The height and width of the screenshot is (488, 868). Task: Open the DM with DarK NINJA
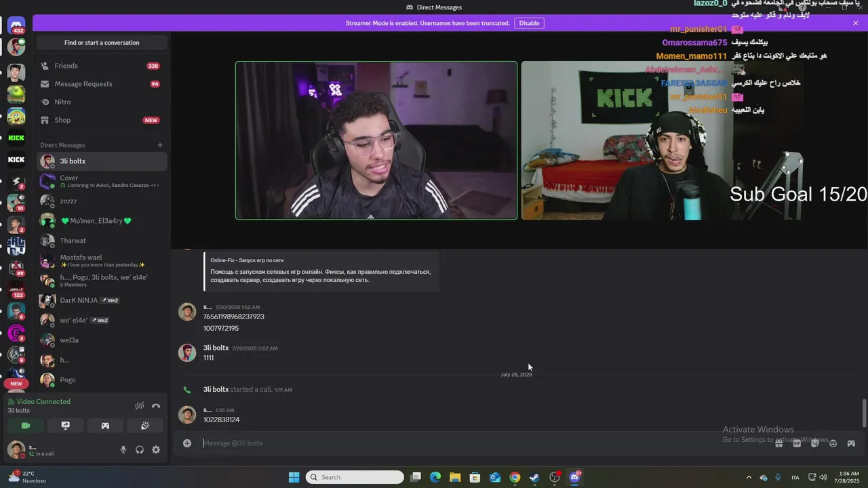tap(102, 300)
